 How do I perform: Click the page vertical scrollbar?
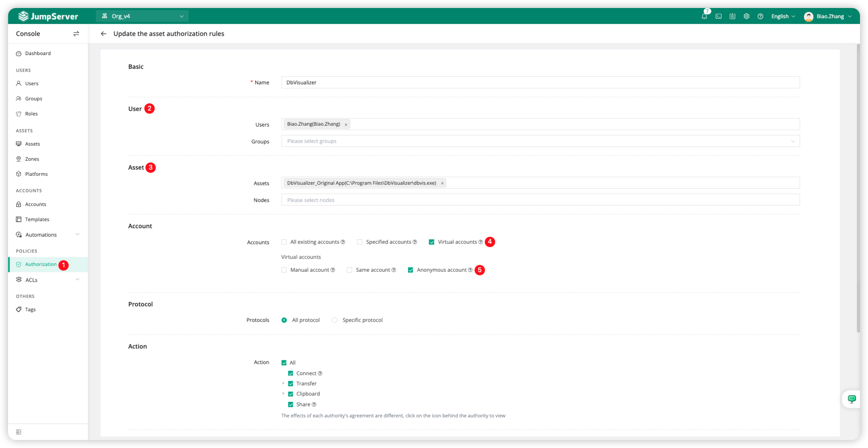858,188
